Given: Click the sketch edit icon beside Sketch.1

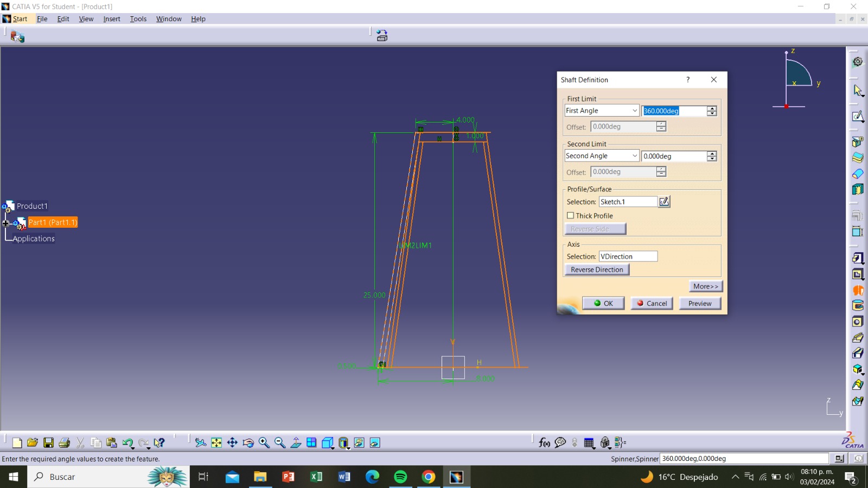Looking at the screenshot, I should (x=664, y=202).
